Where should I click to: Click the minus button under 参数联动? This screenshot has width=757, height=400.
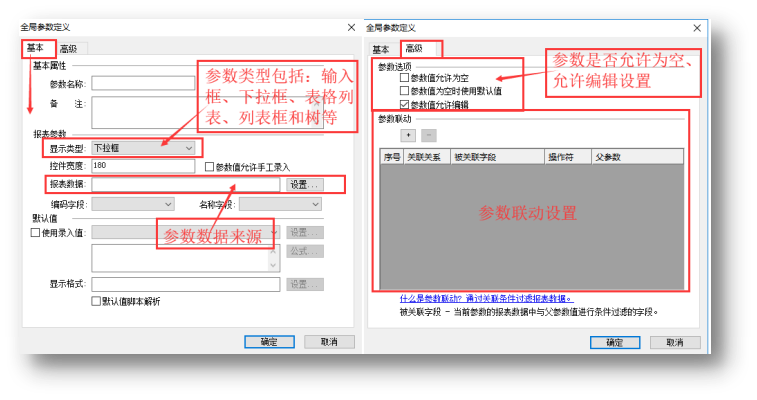(428, 134)
